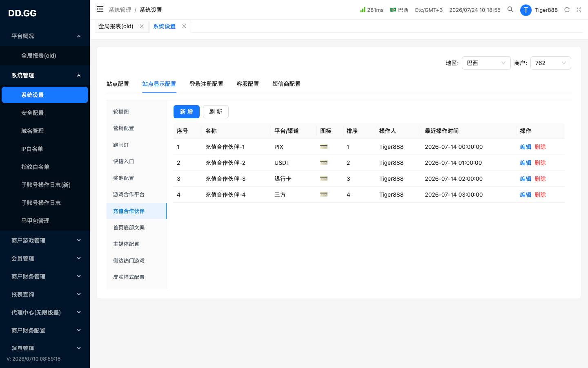Click the DD.GG logo
The image size is (588, 368).
click(22, 13)
